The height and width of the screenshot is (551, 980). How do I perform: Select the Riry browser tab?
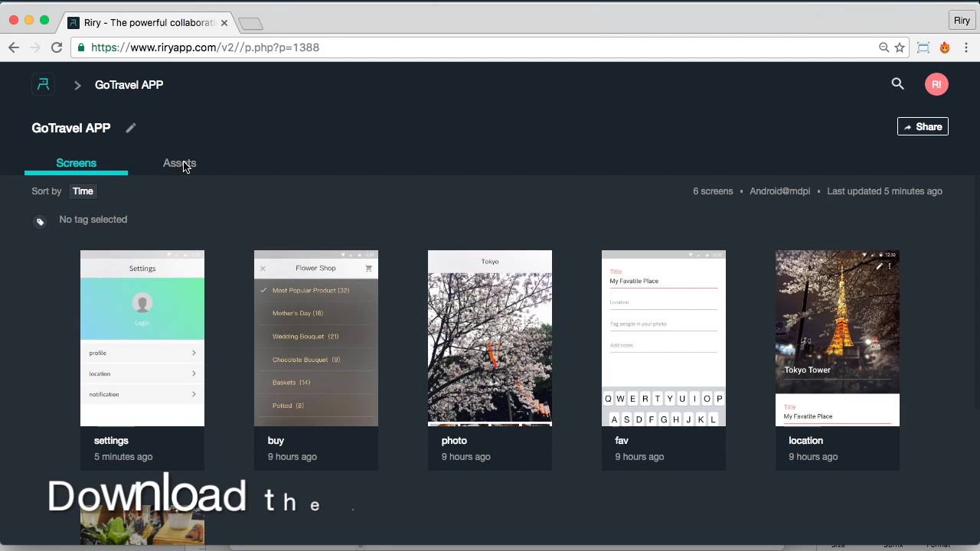[x=147, y=23]
